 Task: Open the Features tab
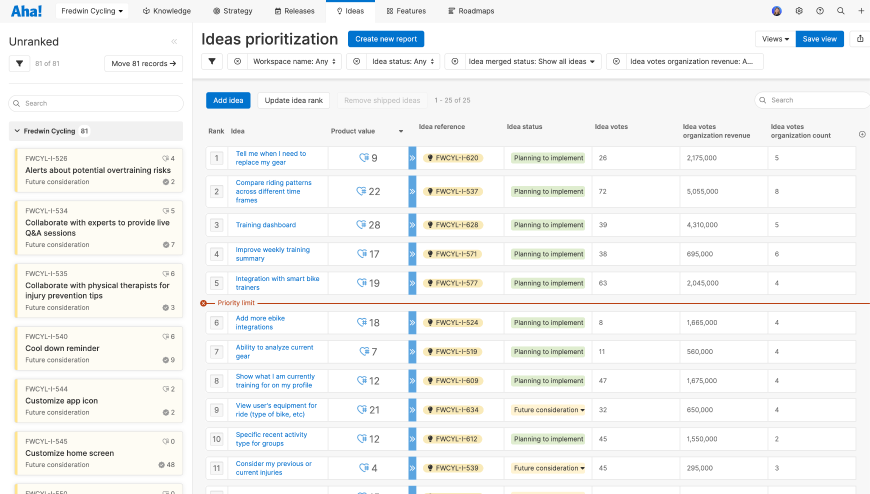coord(406,11)
